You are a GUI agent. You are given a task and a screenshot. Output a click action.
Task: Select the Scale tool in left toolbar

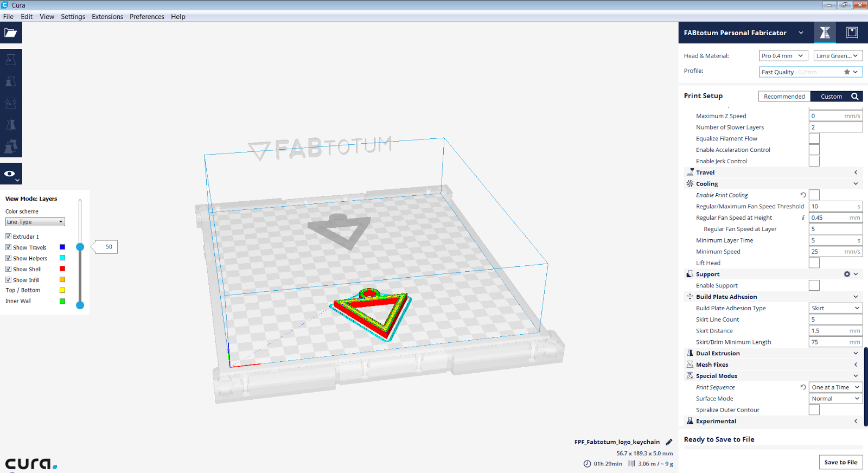(11, 81)
